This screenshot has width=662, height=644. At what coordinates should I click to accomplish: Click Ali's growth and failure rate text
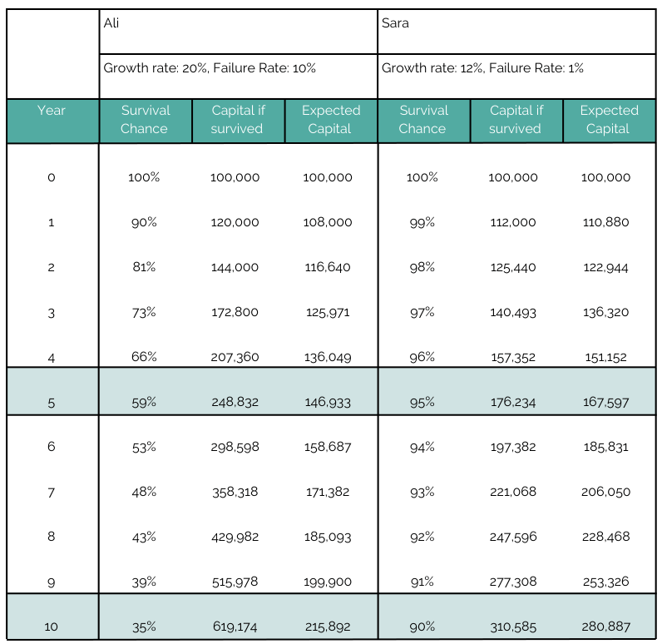click(210, 68)
